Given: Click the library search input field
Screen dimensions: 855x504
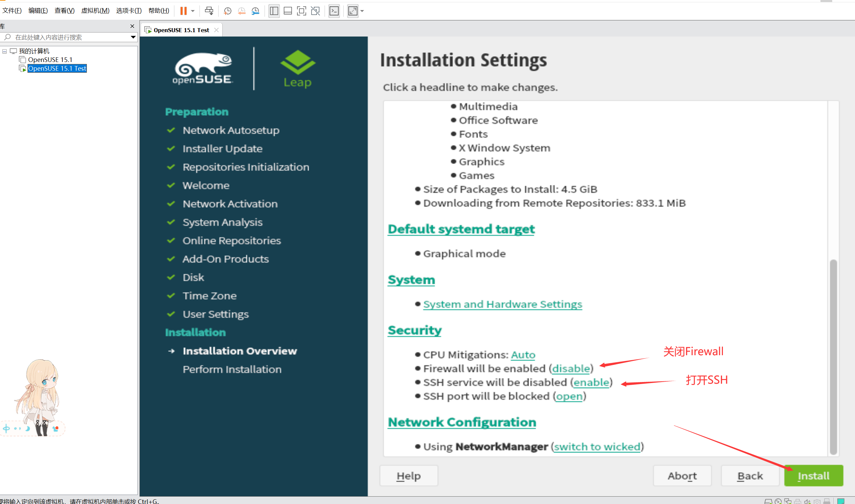Looking at the screenshot, I should [x=68, y=37].
